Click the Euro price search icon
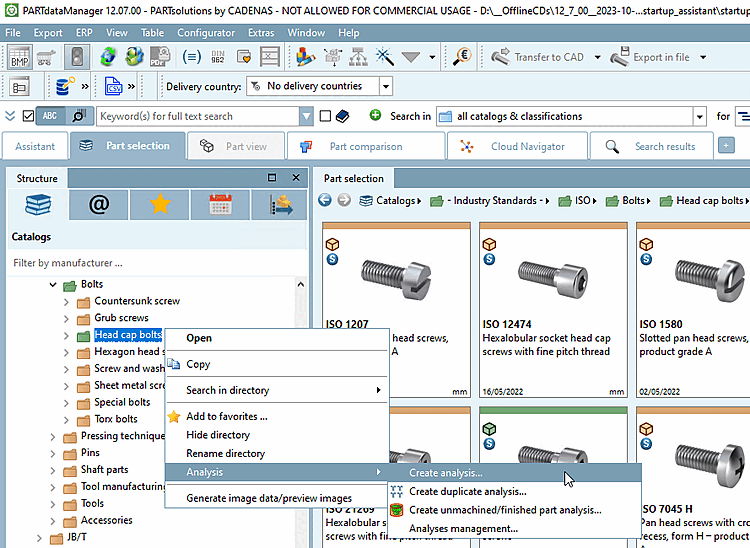750x548 pixels. point(462,57)
